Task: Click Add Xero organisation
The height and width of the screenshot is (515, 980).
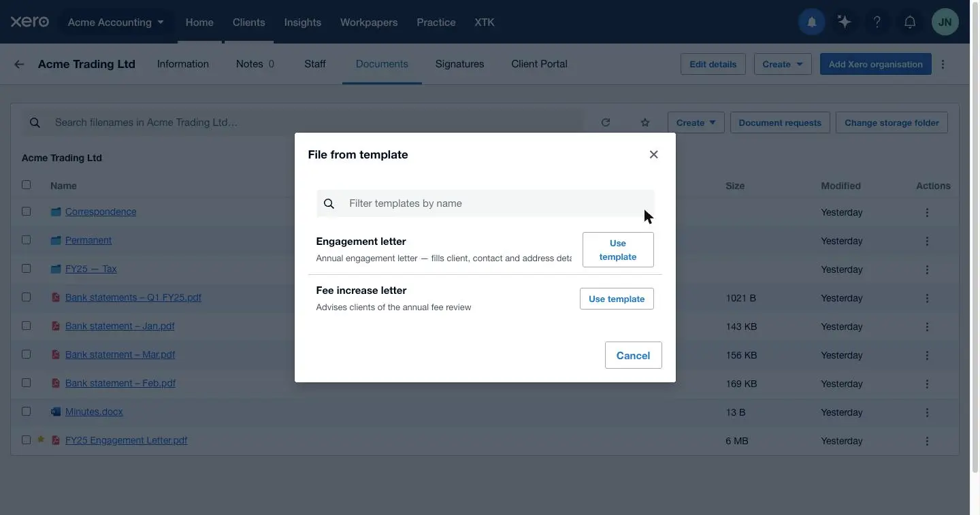Action: point(875,64)
